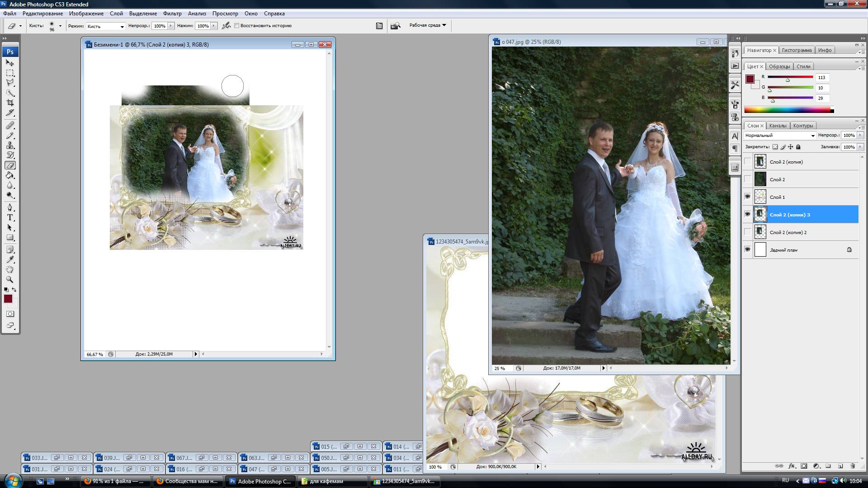Open taskbar Сообщества мам Firefox window
The image size is (868, 488).
pyautogui.click(x=189, y=481)
